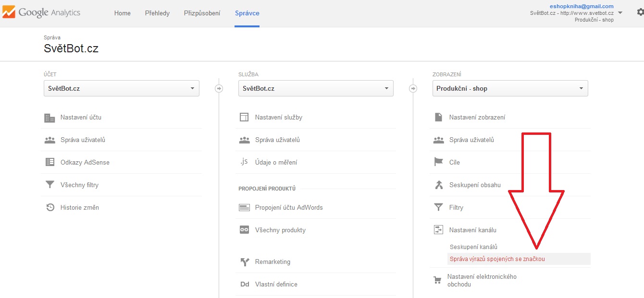Click the Nastavení zobrazení document icon
The height and width of the screenshot is (298, 644).
(438, 117)
